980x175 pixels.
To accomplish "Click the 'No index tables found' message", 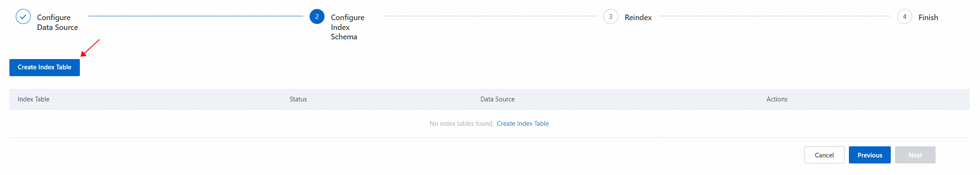I will point(461,124).
